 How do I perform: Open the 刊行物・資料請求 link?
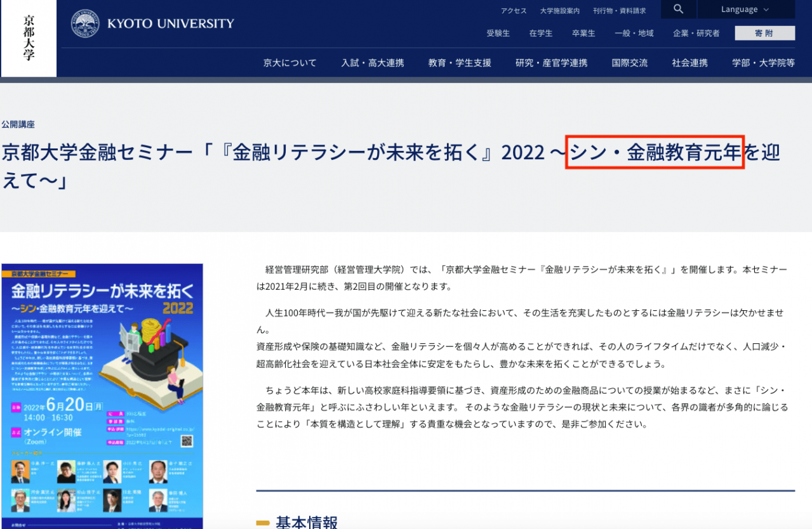point(620,11)
